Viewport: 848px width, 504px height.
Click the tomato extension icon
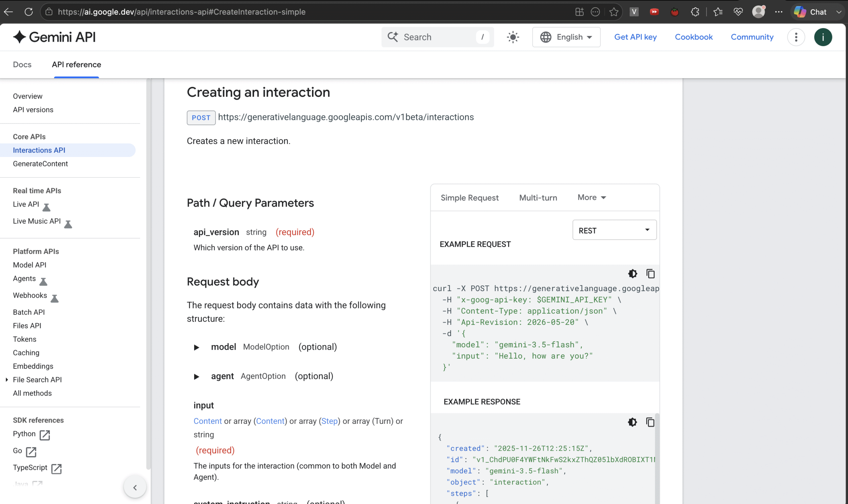click(x=674, y=12)
